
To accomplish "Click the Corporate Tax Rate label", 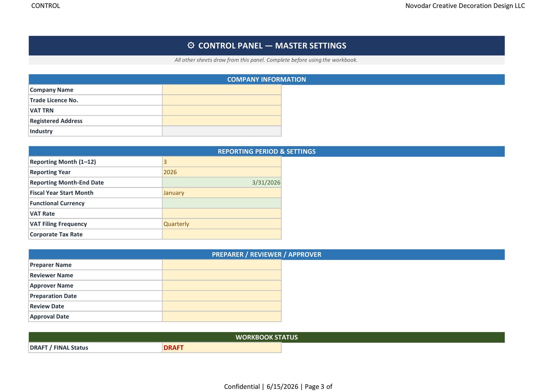I will [x=56, y=234].
